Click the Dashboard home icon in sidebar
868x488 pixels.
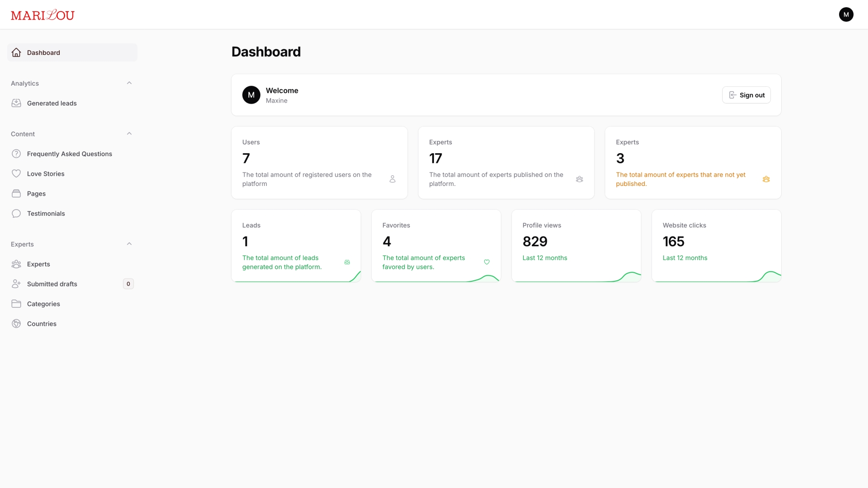coord(16,53)
